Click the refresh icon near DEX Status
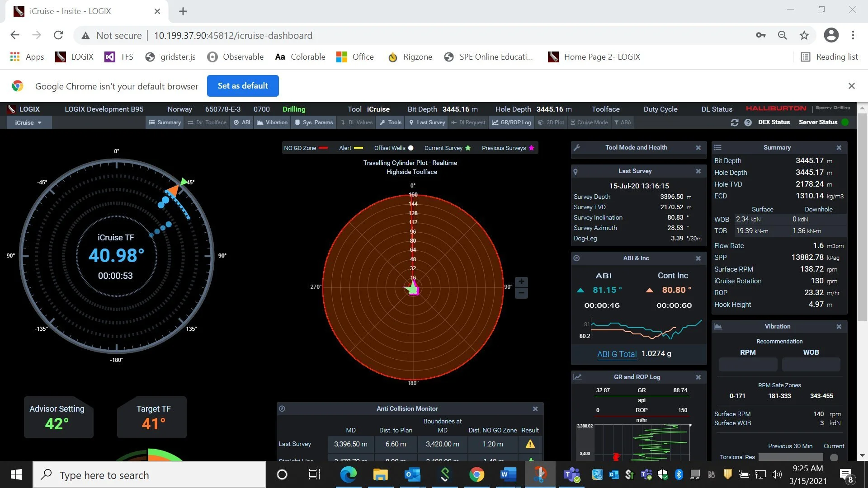The image size is (868, 488). click(x=734, y=122)
